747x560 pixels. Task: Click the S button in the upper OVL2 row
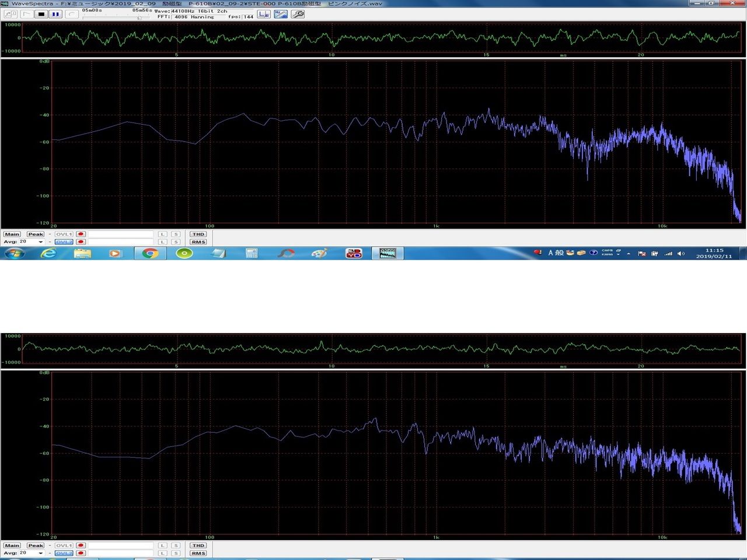[x=175, y=242]
